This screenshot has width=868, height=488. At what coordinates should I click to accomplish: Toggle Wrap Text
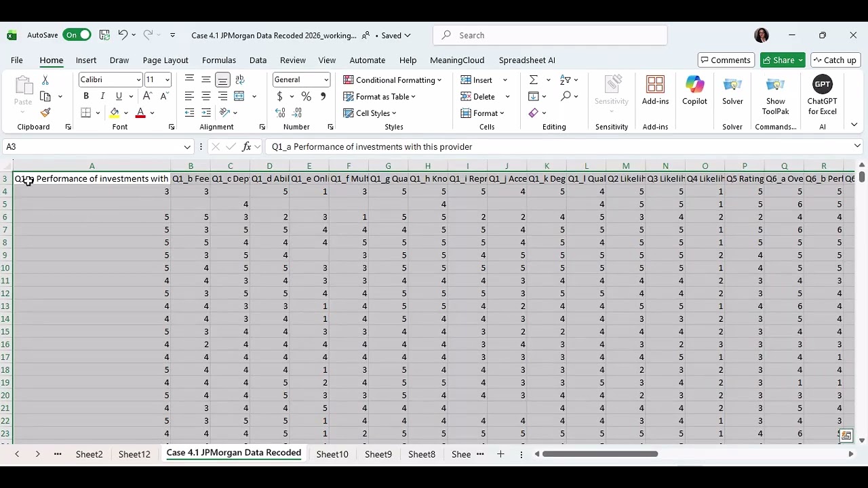tap(240, 80)
